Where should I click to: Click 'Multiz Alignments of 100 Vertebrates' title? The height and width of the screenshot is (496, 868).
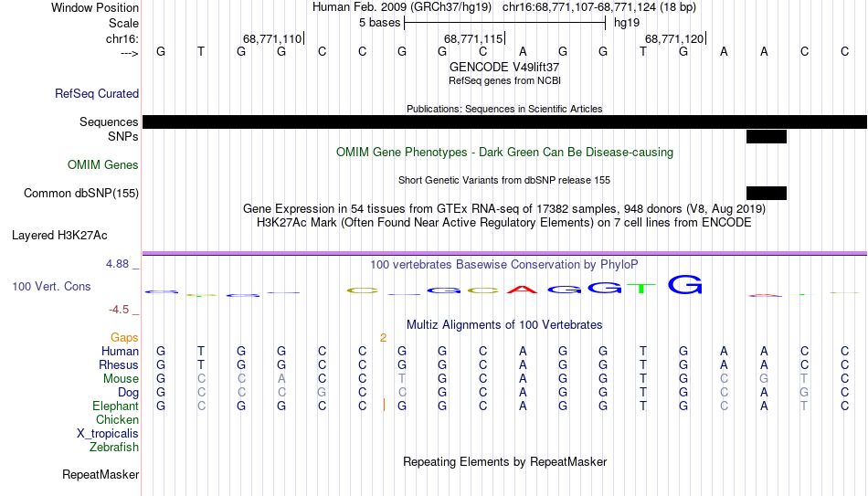504,325
